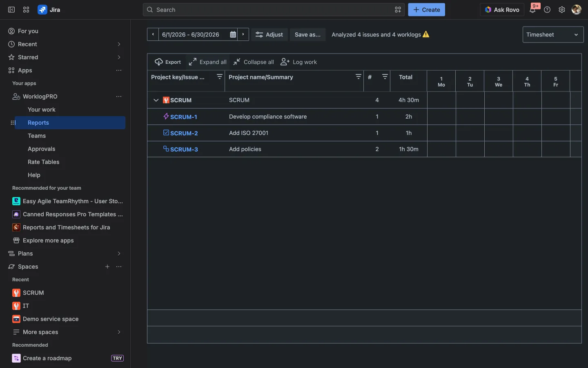This screenshot has height=368, width=588.
Task: Open Help under WorklogPRO
Action: point(34,175)
